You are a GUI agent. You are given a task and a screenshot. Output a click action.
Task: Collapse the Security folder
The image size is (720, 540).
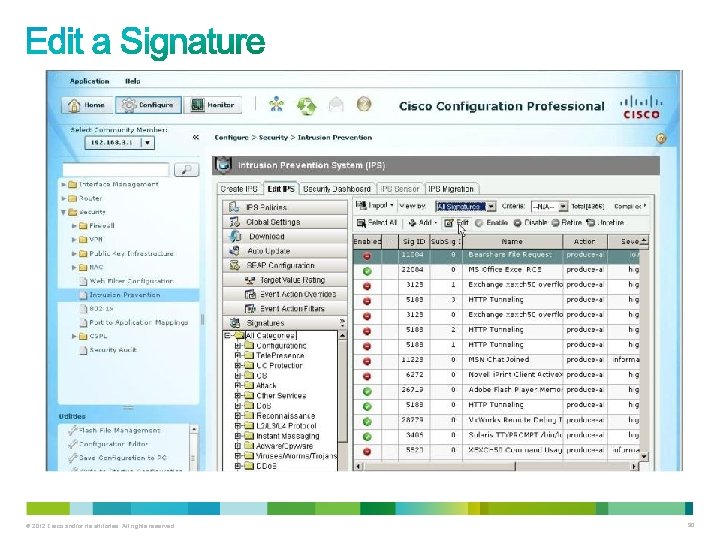coord(63,212)
